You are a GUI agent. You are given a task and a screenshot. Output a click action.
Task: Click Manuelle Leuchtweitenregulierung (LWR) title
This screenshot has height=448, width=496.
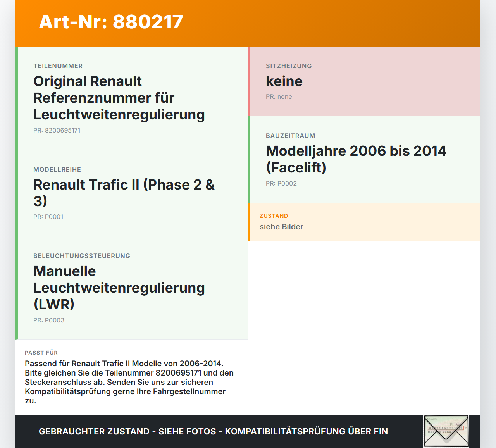(119, 288)
